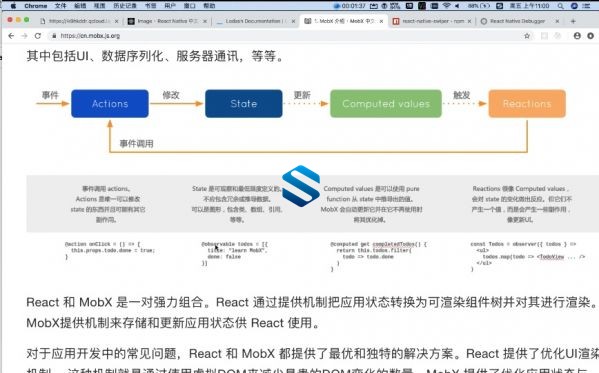Switch to the react-native-swiper npm tab

433,21
